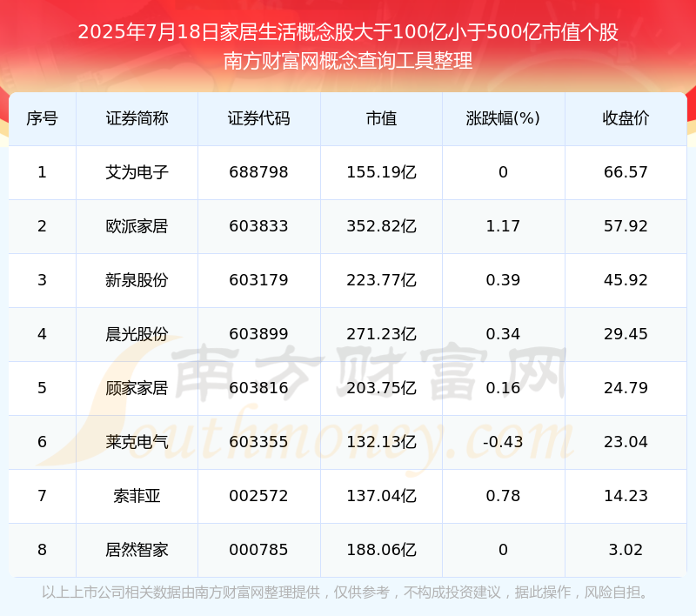Click closing price 45.92
Image resolution: width=696 pixels, height=616 pixels.
coord(626,280)
